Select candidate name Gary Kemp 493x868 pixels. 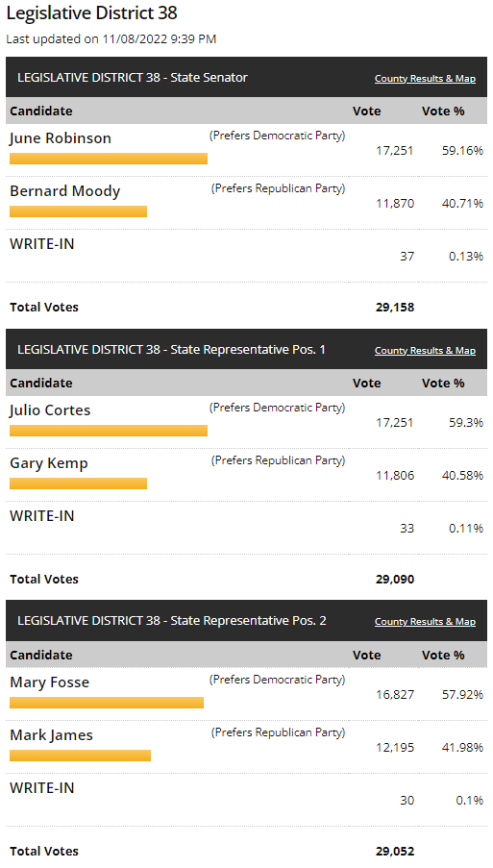(x=49, y=463)
